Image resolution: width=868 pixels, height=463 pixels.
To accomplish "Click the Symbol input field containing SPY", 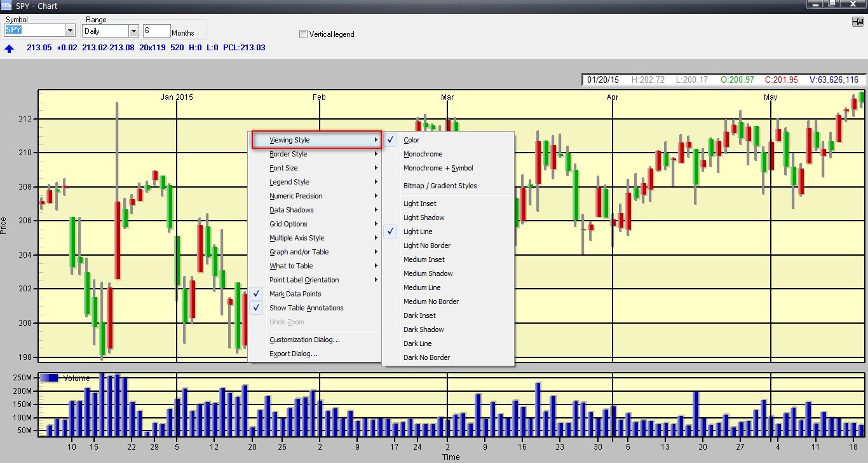I will pyautogui.click(x=34, y=31).
